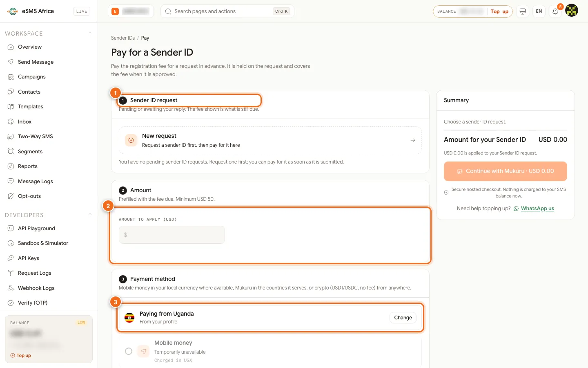The height and width of the screenshot is (368, 588).
Task: Click the Sandbox & Simulator icon
Action: click(11, 243)
